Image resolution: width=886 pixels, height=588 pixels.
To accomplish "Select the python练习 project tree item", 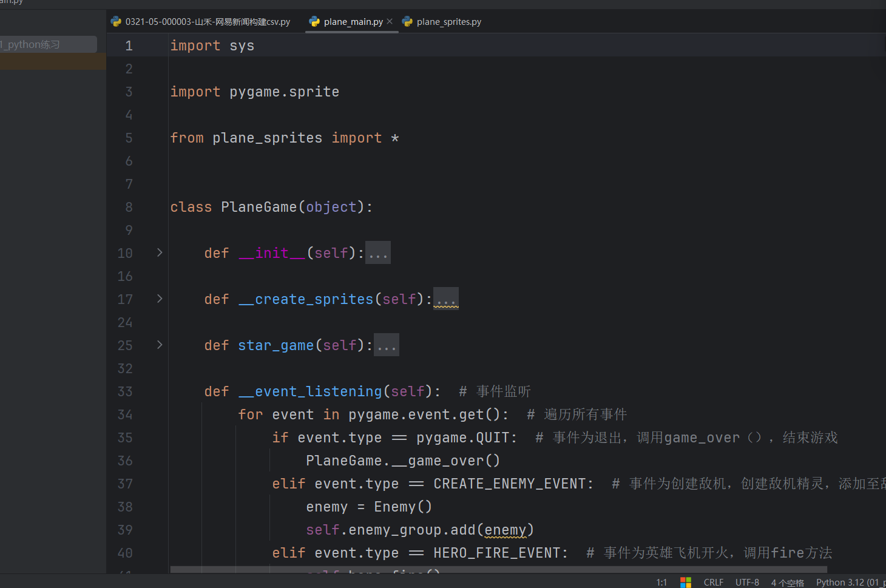I will coord(47,44).
